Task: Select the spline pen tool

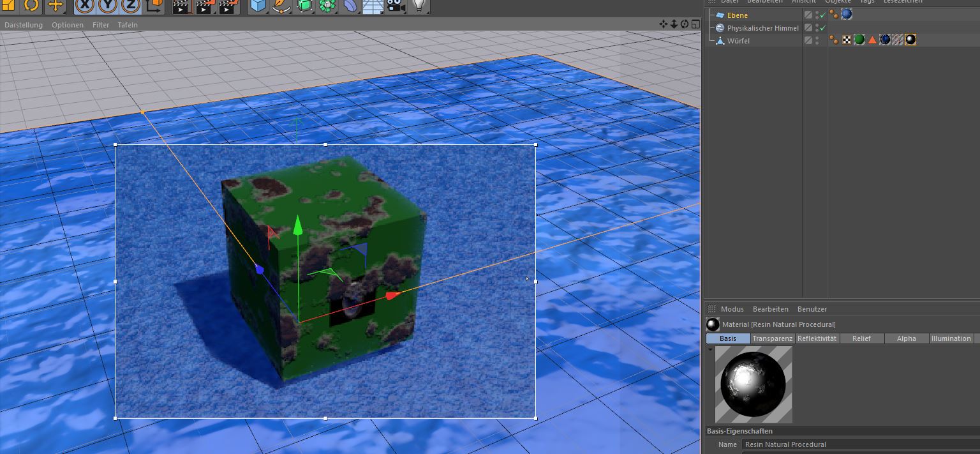Action: pyautogui.click(x=281, y=6)
